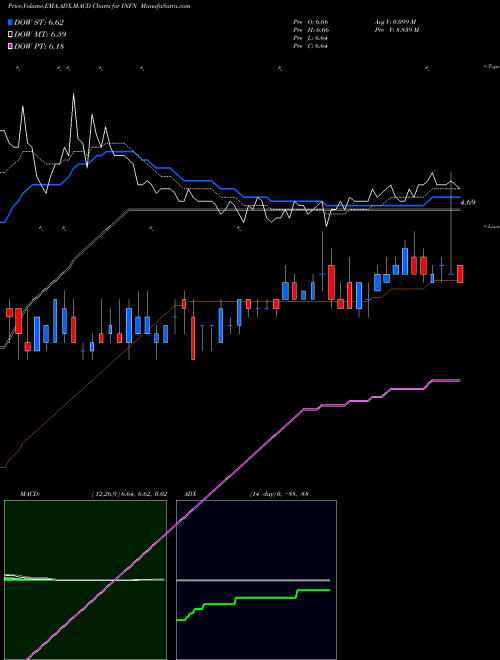Screen dimensions: 500x660
Task: Select the 'DOW PT: 6.18' legend label
Action: (39, 47)
